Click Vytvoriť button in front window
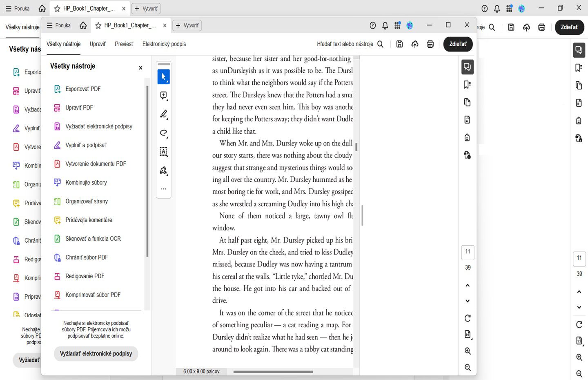The height and width of the screenshot is (380, 588). coord(187,26)
